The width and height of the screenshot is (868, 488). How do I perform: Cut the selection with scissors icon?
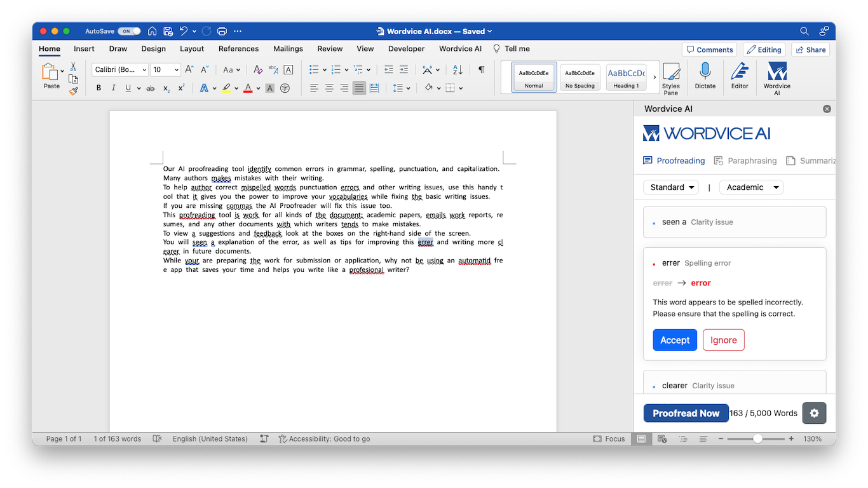(x=73, y=67)
